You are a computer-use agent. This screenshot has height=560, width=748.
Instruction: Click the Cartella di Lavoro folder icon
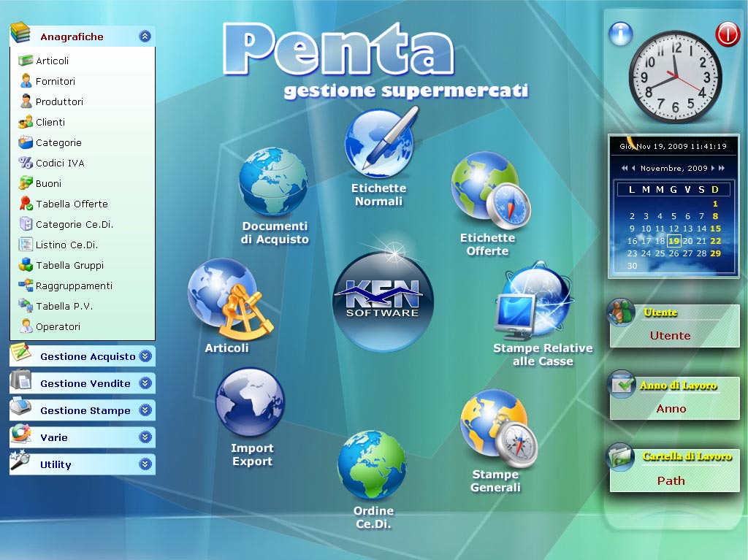[x=620, y=457]
